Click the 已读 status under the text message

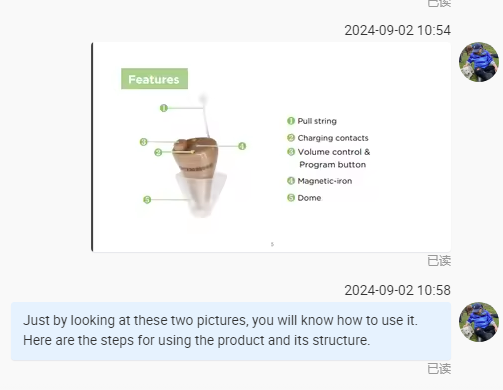(x=439, y=369)
